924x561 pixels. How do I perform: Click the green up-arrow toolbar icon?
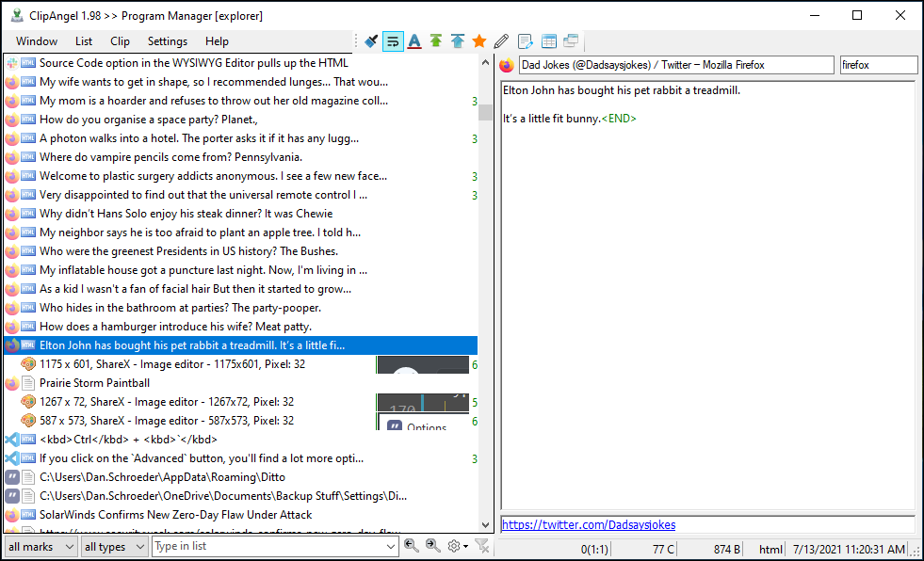coord(436,41)
